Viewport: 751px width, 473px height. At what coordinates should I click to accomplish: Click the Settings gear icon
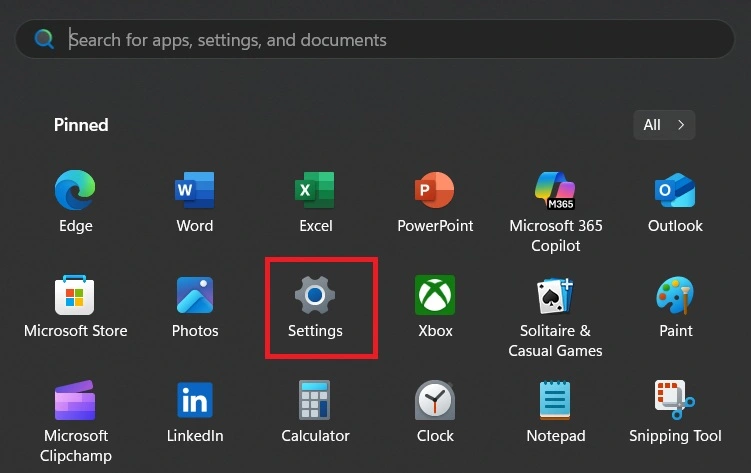pos(315,296)
